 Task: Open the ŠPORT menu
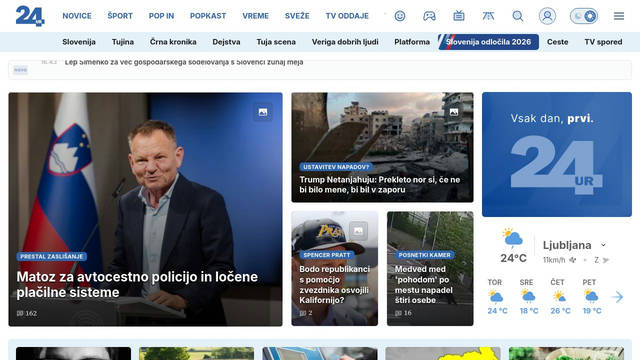(120, 16)
